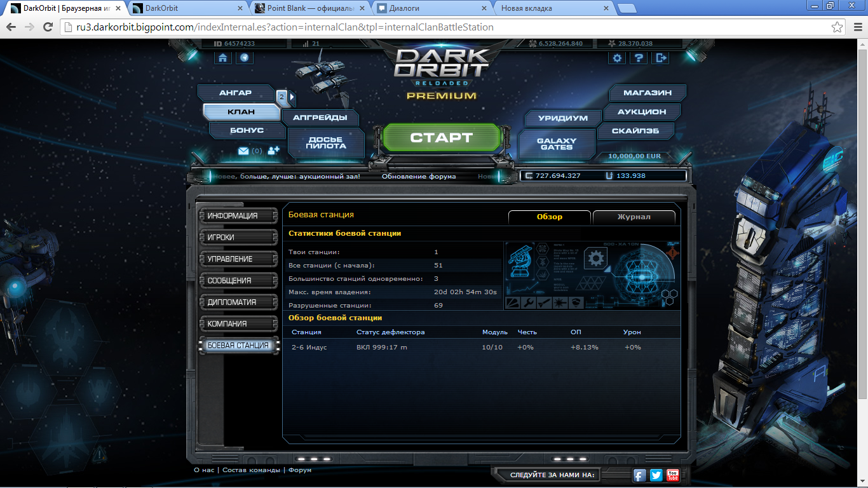Open the Facebook page icon
Image resolution: width=868 pixels, height=488 pixels.
[x=640, y=475]
